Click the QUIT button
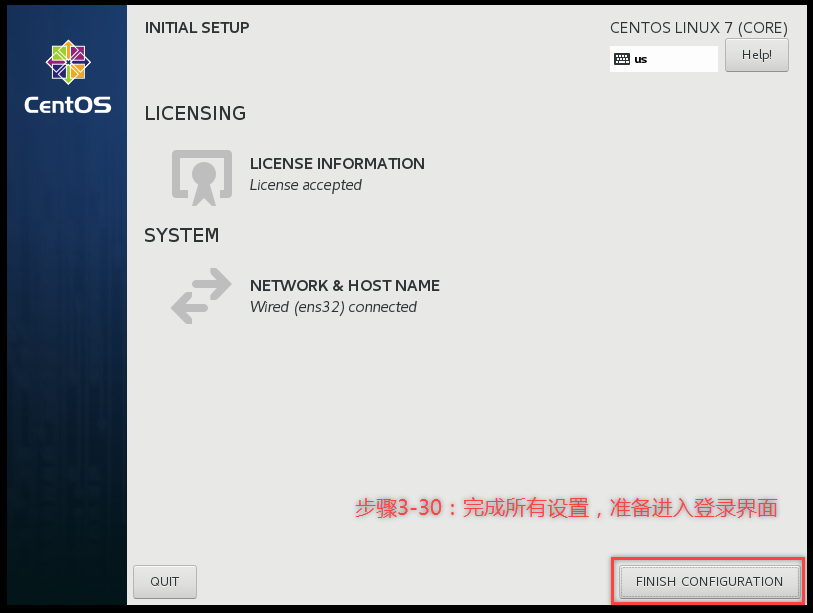The height and width of the screenshot is (613, 813). (x=165, y=581)
